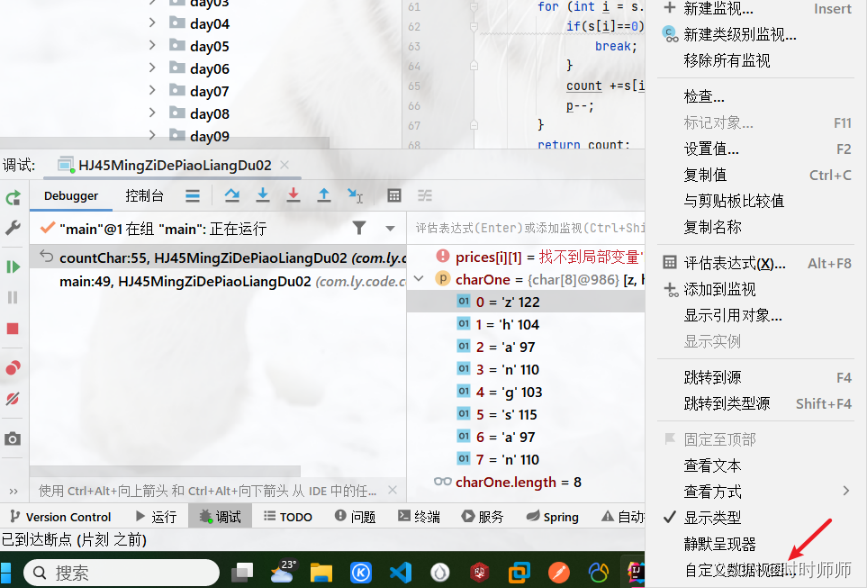
Task: Click the Rerun debug icon
Action: 13,197
